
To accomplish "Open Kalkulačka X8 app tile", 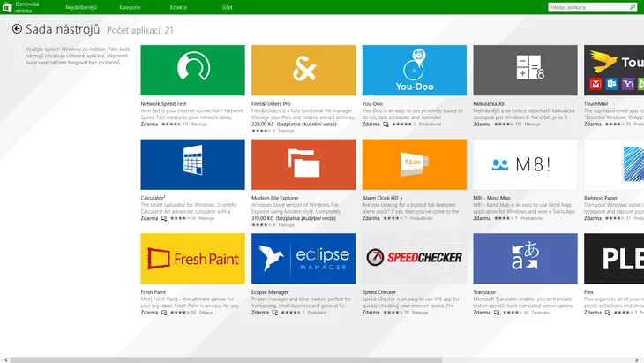I will [x=525, y=71].
